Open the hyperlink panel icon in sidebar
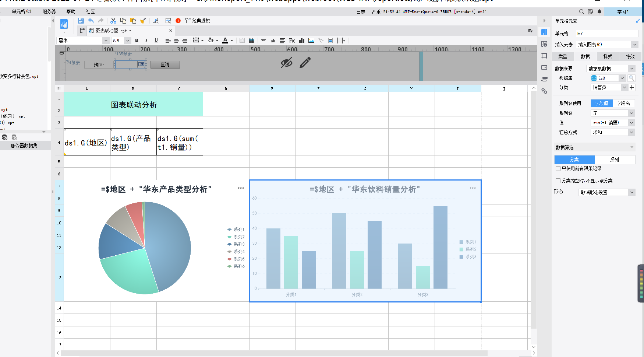 pos(544,91)
